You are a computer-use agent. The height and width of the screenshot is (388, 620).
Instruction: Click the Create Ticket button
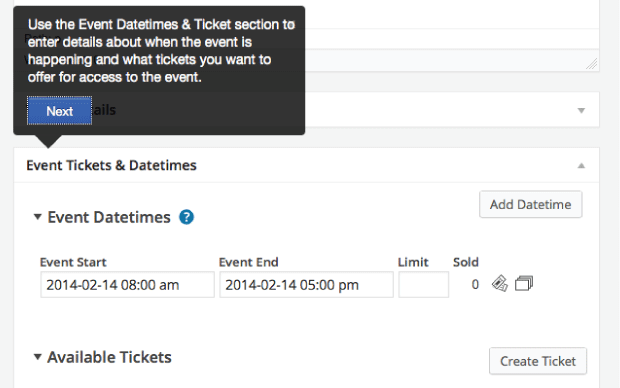(x=538, y=361)
